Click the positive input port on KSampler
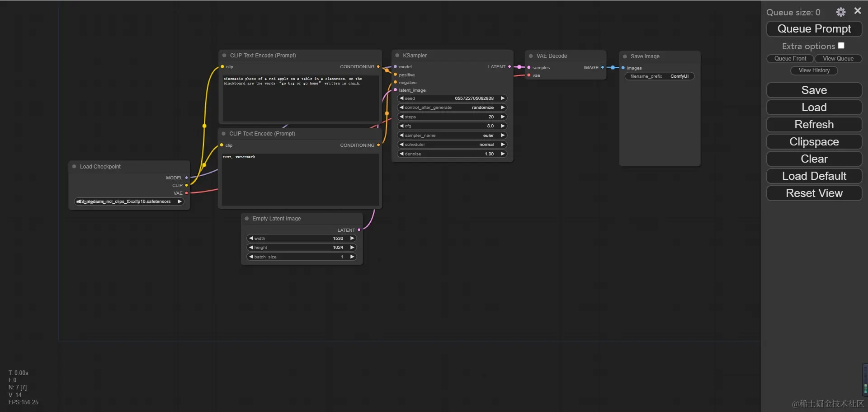868x412 pixels. point(395,75)
